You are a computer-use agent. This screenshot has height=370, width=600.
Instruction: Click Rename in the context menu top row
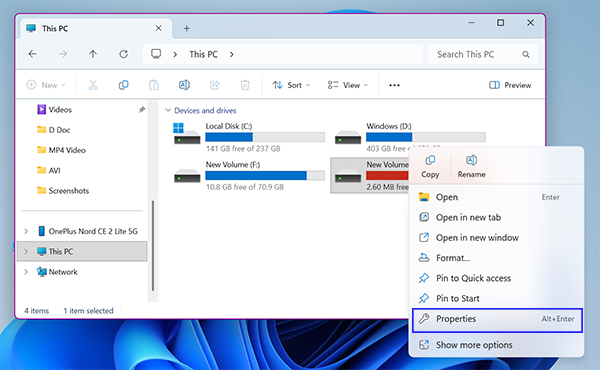(x=471, y=167)
